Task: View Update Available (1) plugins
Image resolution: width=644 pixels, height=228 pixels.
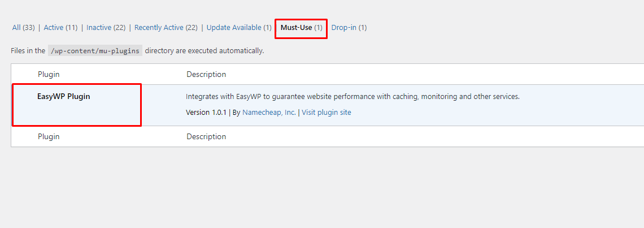Action: point(239,28)
